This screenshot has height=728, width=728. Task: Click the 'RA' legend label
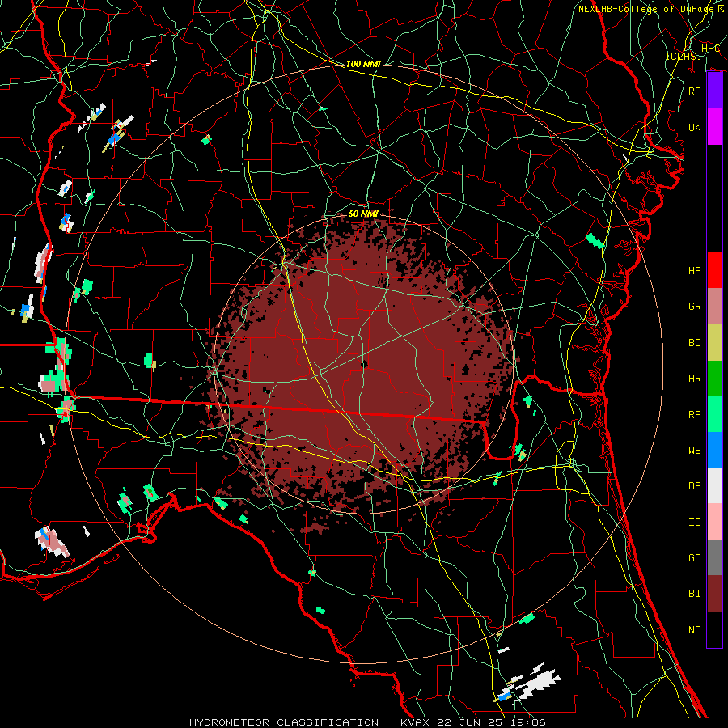(x=695, y=415)
